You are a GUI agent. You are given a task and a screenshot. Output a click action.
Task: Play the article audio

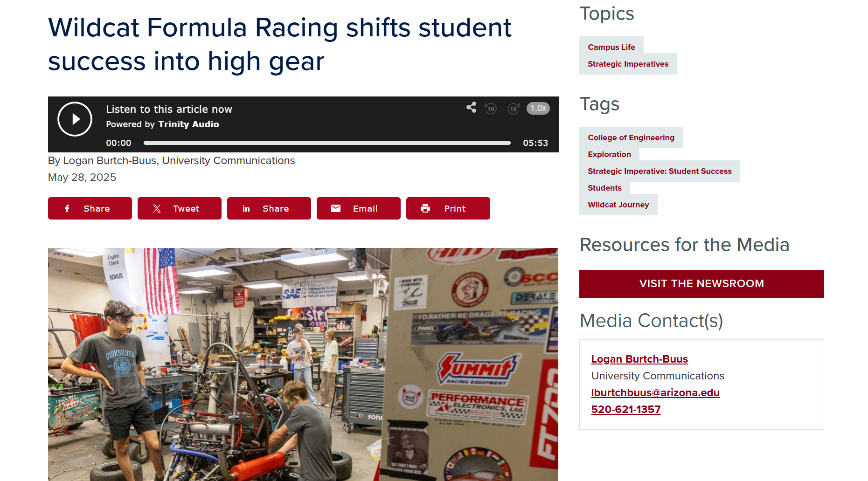pyautogui.click(x=75, y=119)
